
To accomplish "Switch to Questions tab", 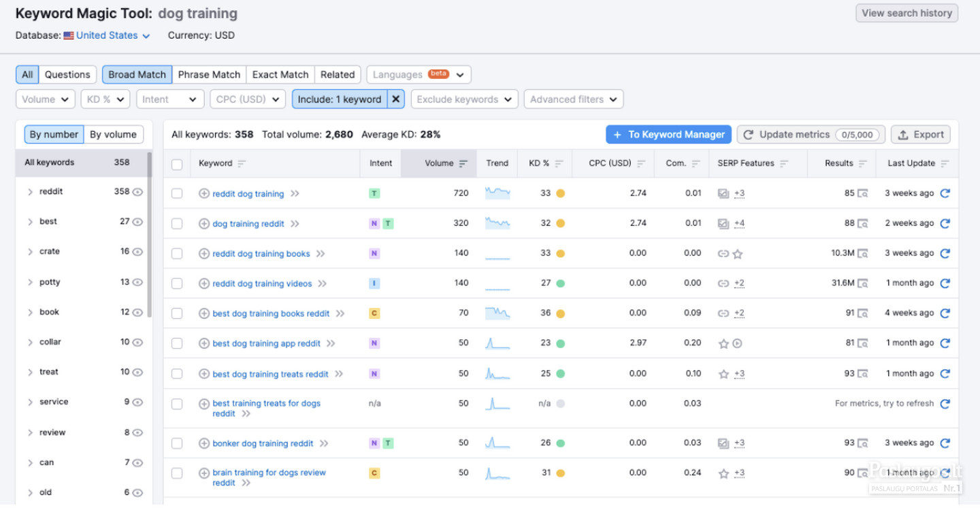I will tap(67, 75).
